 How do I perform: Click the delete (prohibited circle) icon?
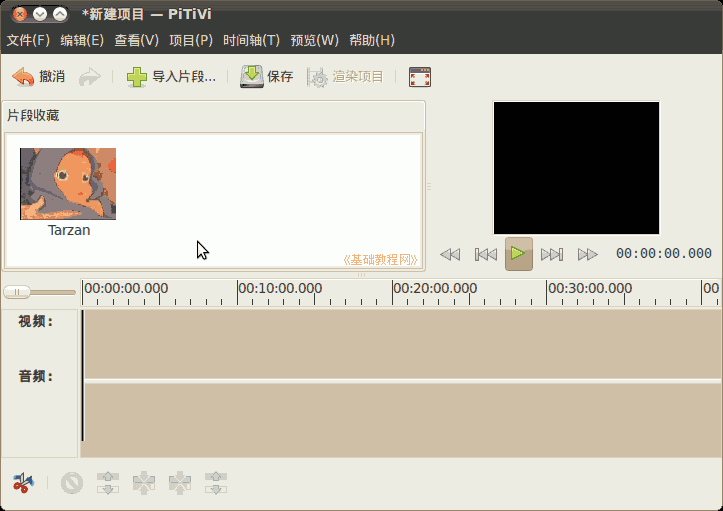click(x=72, y=483)
